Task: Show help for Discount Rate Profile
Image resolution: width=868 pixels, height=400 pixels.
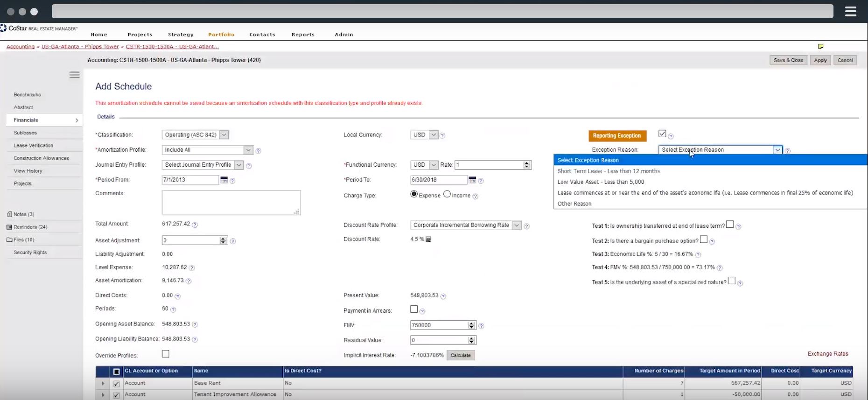Action: 526,226
